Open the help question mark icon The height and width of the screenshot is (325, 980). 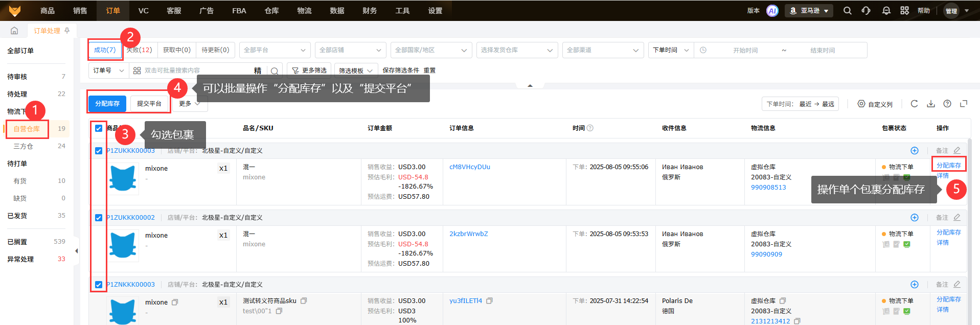coord(947,104)
